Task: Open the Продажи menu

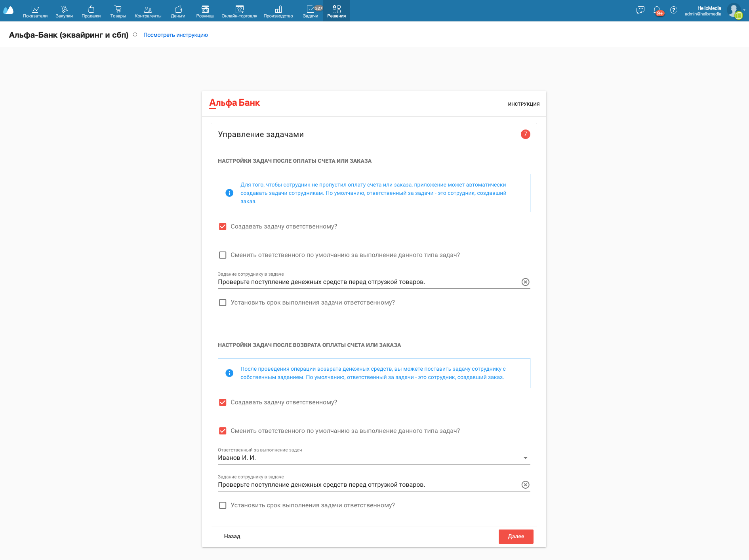Action: click(91, 11)
